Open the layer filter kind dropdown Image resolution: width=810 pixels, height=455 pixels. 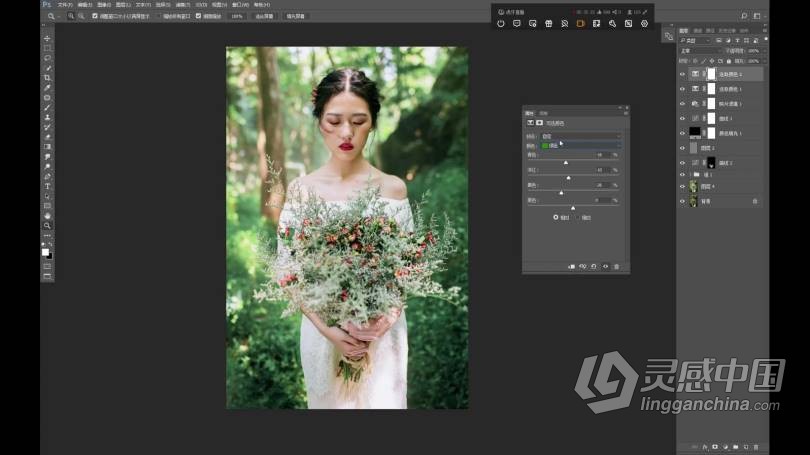coord(695,40)
